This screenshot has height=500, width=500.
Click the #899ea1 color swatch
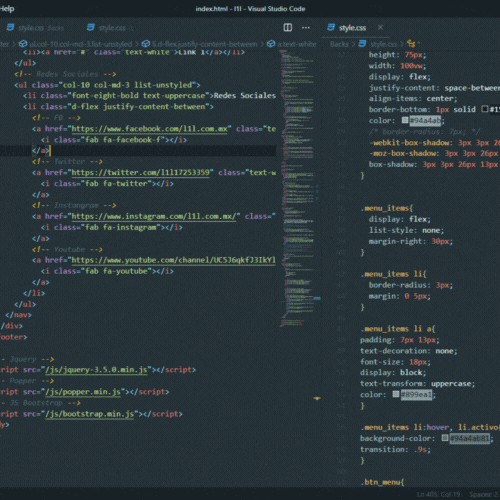(x=396, y=394)
